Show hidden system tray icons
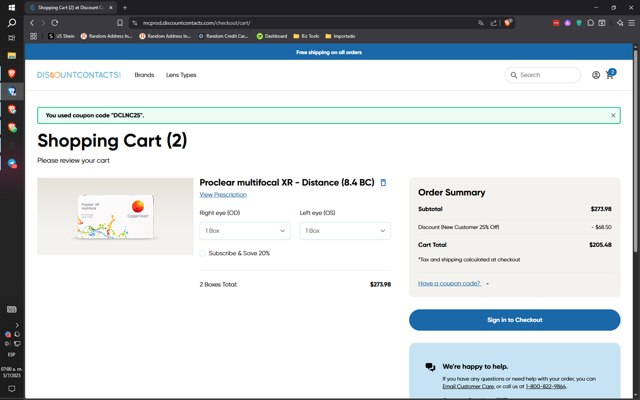This screenshot has height=400, width=640. click(17, 325)
